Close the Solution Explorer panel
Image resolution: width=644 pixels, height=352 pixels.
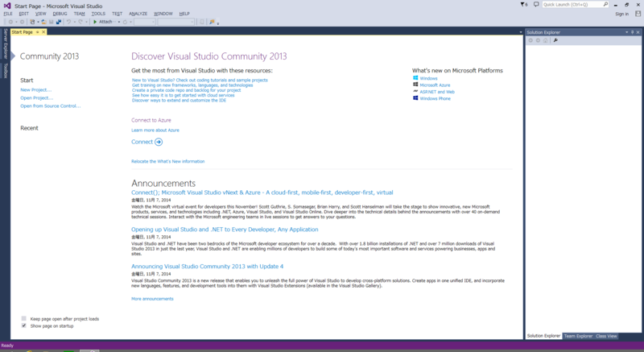pyautogui.click(x=638, y=32)
